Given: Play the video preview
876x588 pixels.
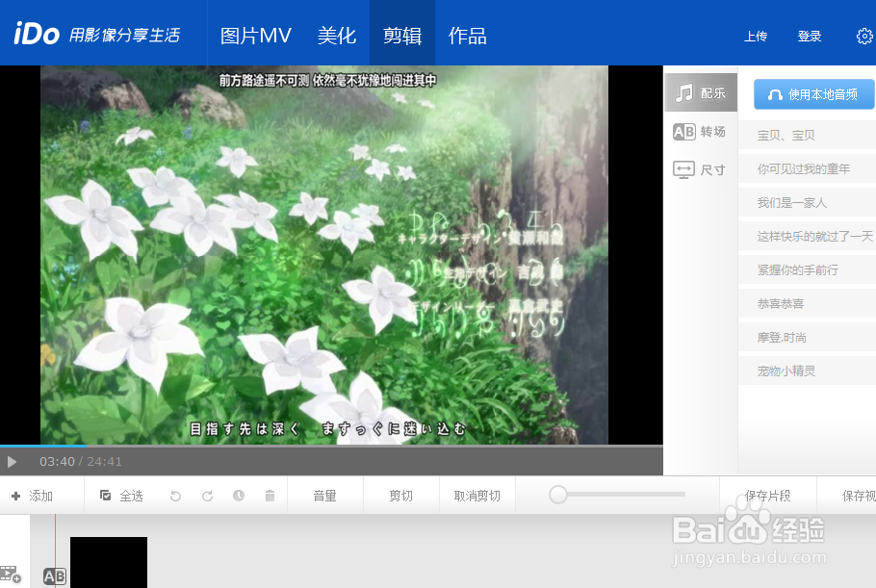Looking at the screenshot, I should 12,462.
